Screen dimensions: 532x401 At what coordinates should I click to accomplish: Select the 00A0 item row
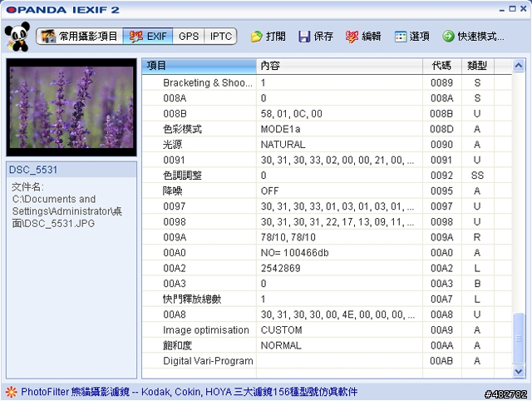click(327, 253)
